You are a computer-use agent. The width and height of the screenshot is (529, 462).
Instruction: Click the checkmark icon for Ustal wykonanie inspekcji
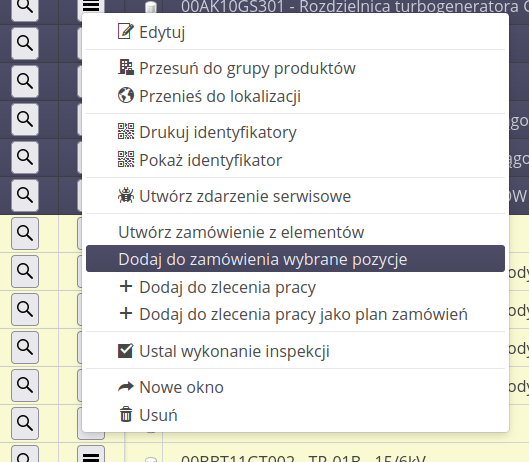tap(126, 351)
